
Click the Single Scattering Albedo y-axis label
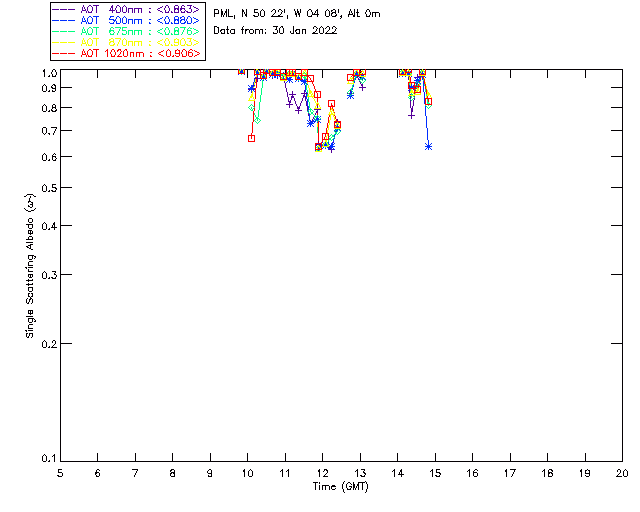click(x=31, y=266)
